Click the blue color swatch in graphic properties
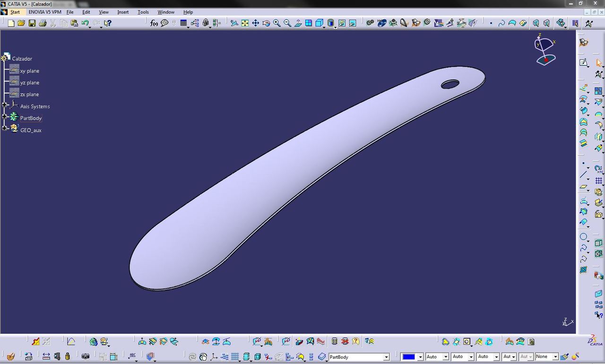 click(x=408, y=357)
